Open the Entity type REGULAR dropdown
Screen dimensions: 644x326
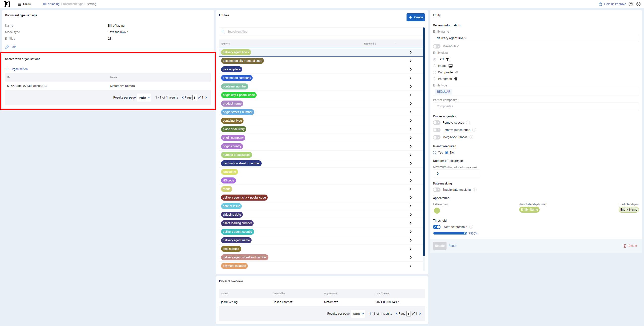536,92
